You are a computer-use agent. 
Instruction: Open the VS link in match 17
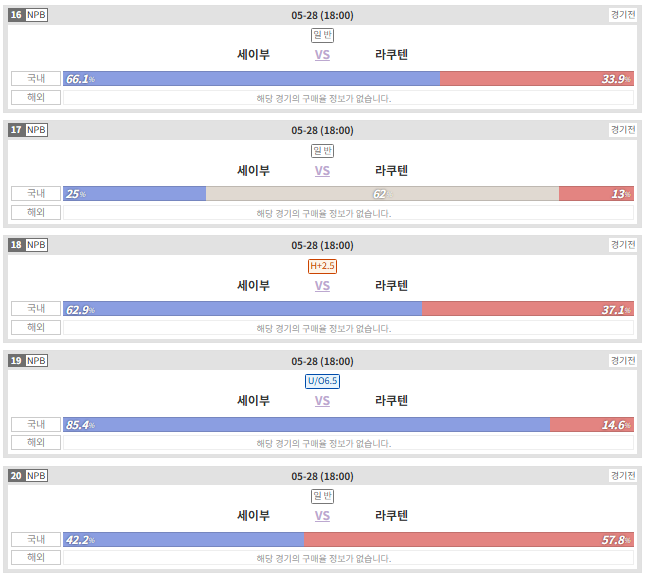coord(322,170)
